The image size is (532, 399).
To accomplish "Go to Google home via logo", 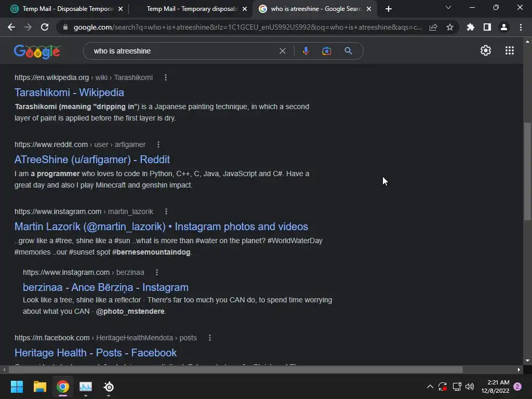I will pyautogui.click(x=37, y=51).
